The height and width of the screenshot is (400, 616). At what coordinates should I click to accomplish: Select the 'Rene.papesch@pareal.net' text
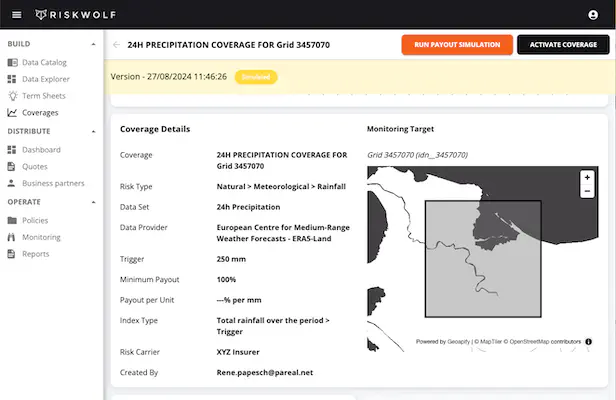click(265, 372)
